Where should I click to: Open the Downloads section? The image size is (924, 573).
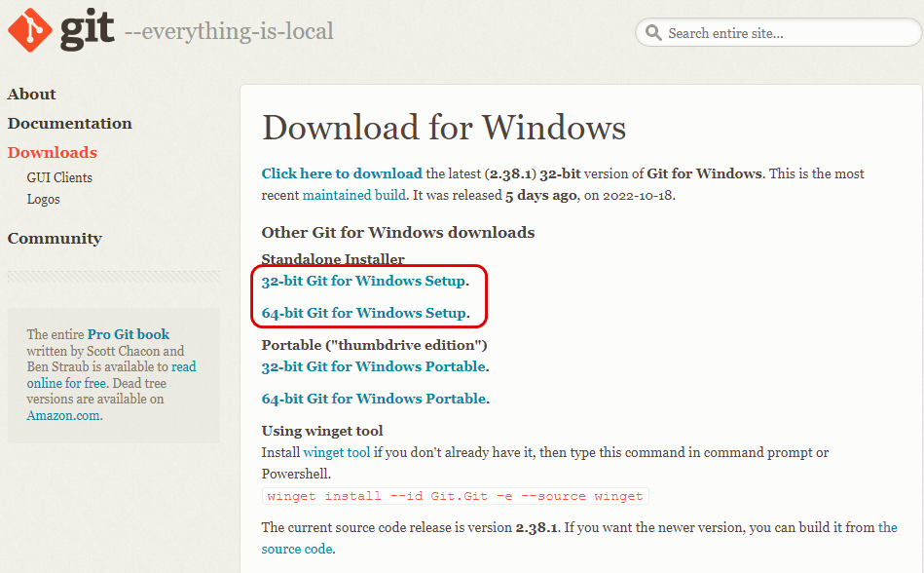point(52,153)
